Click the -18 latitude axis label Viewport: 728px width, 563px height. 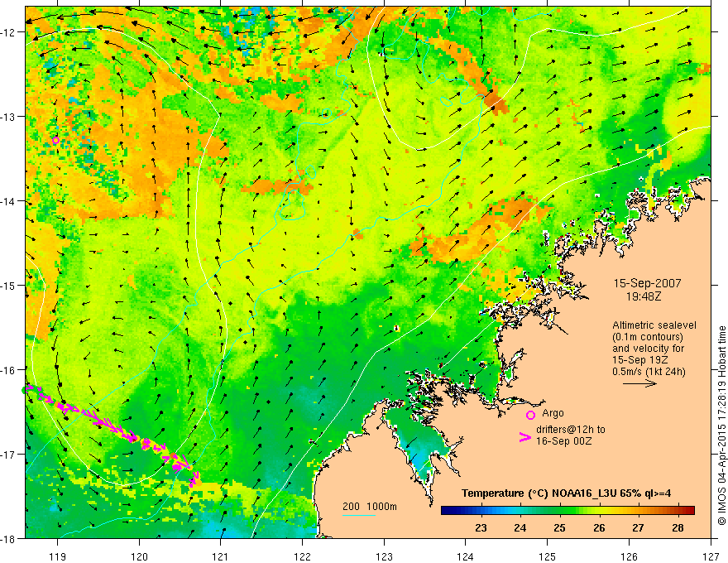(9, 538)
